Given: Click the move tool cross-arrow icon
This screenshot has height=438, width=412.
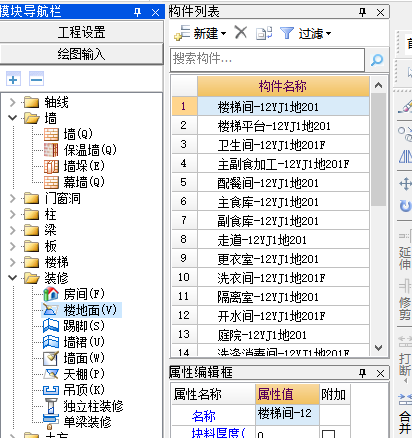Looking at the screenshot, I should click(406, 184).
